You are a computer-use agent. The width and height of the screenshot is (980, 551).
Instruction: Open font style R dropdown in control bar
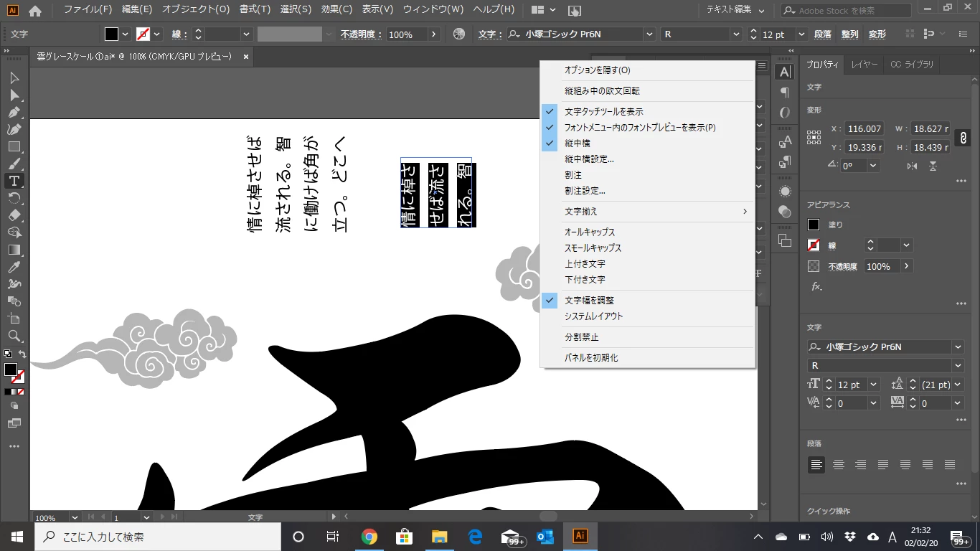click(x=736, y=34)
